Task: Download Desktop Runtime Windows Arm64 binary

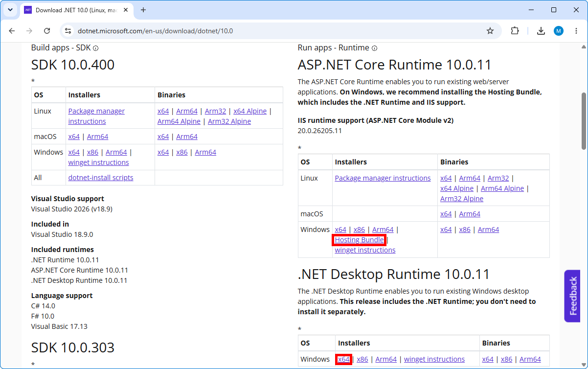Action: coord(530,359)
